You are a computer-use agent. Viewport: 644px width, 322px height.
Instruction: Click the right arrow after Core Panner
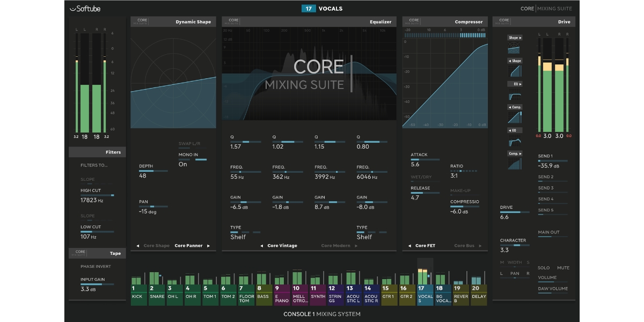click(209, 246)
